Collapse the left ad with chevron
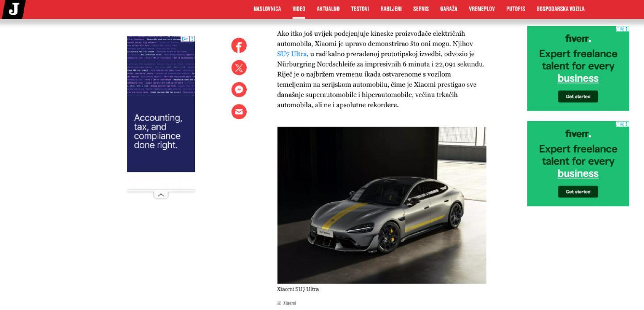Screen dimensions: 644x310 click(161, 195)
